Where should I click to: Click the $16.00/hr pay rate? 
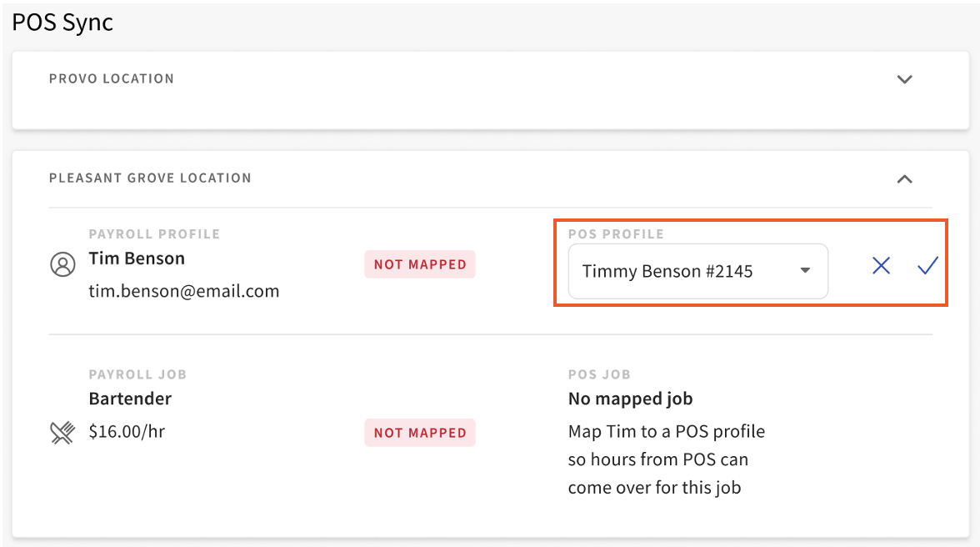pyautogui.click(x=127, y=432)
